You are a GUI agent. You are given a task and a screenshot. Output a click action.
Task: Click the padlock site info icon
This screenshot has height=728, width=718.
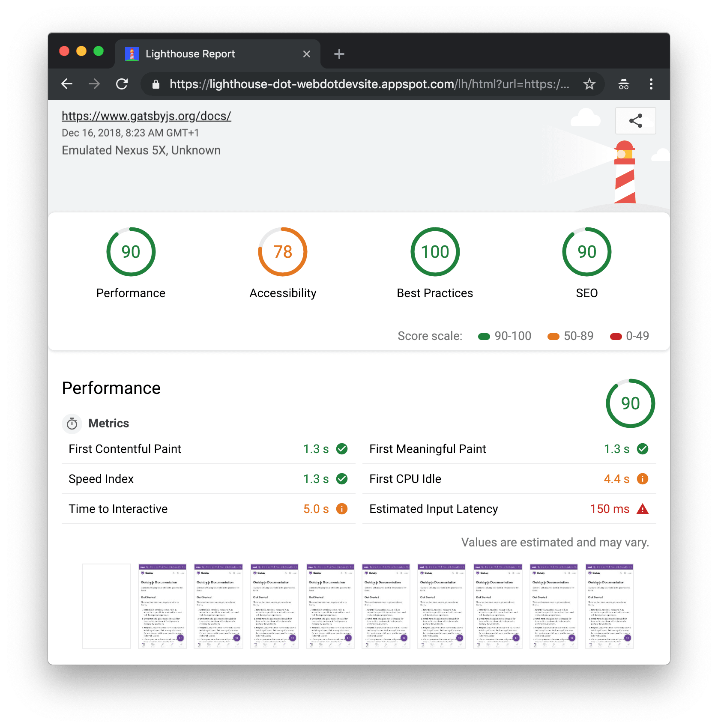156,84
